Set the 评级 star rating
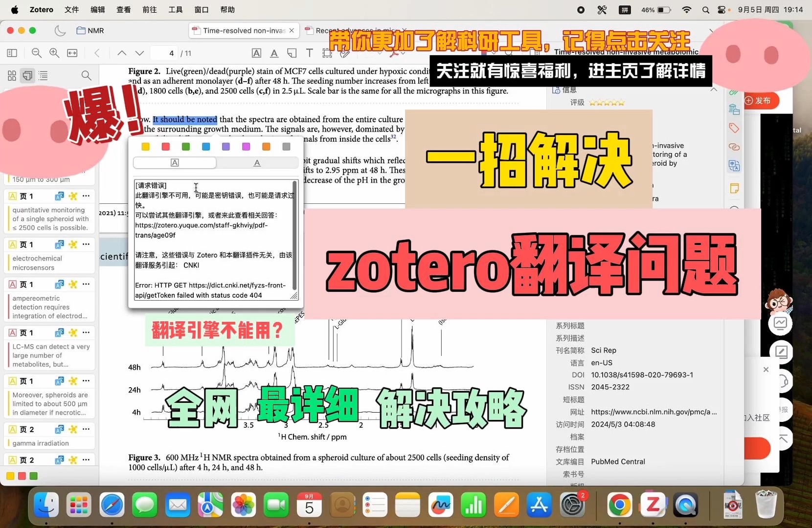 tap(607, 103)
